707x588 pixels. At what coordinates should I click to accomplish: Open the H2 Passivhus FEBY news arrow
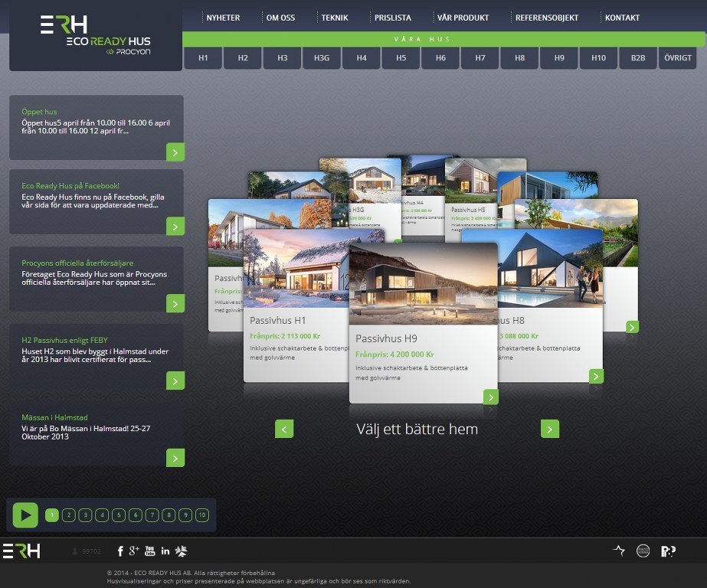(x=175, y=381)
